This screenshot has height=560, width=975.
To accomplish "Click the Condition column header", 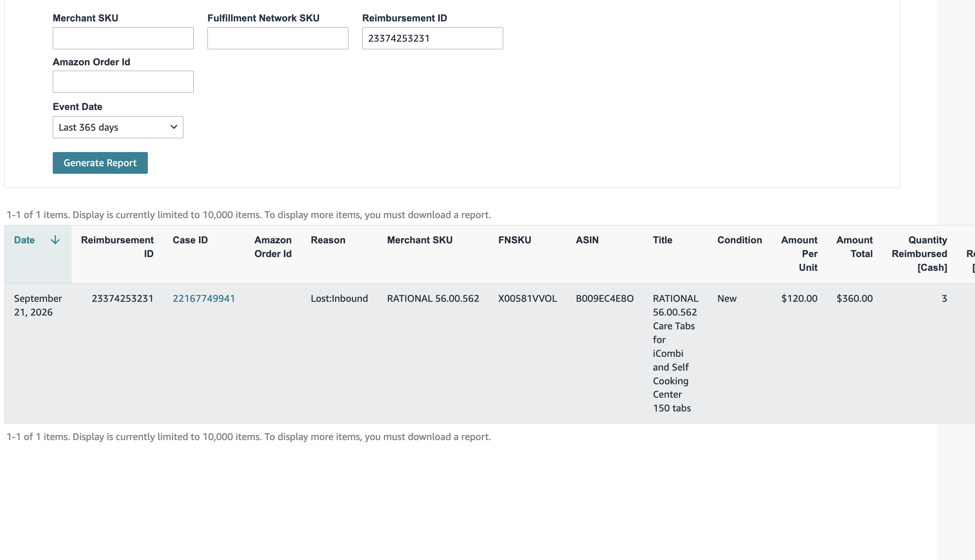I will [x=739, y=240].
